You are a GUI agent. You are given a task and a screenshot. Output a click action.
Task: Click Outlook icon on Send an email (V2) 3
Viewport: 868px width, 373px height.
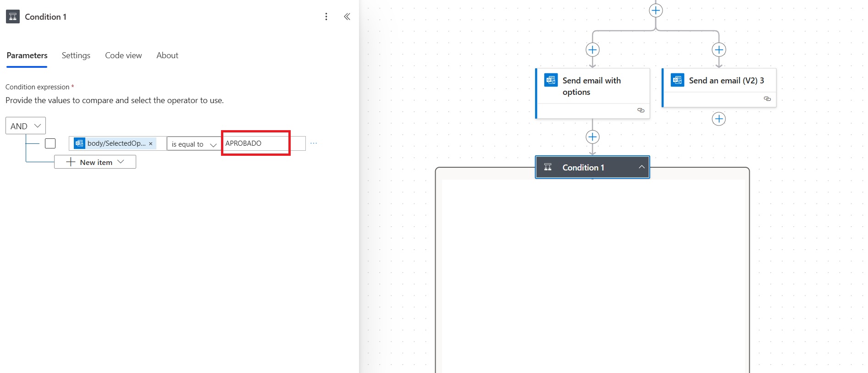coord(677,80)
